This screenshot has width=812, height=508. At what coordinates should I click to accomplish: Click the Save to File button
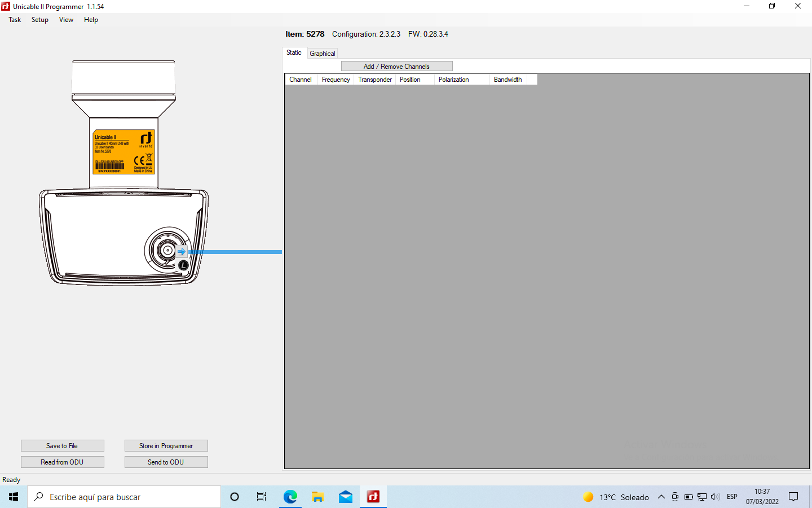coord(62,446)
